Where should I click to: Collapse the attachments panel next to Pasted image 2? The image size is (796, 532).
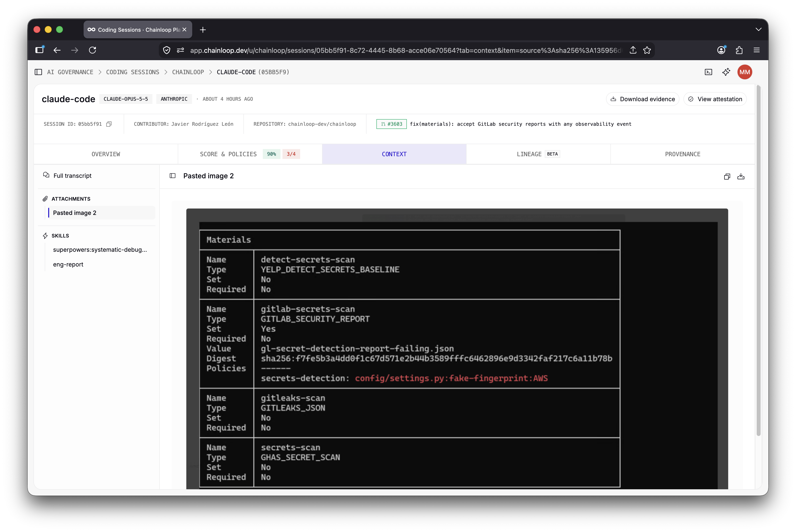[x=173, y=176]
